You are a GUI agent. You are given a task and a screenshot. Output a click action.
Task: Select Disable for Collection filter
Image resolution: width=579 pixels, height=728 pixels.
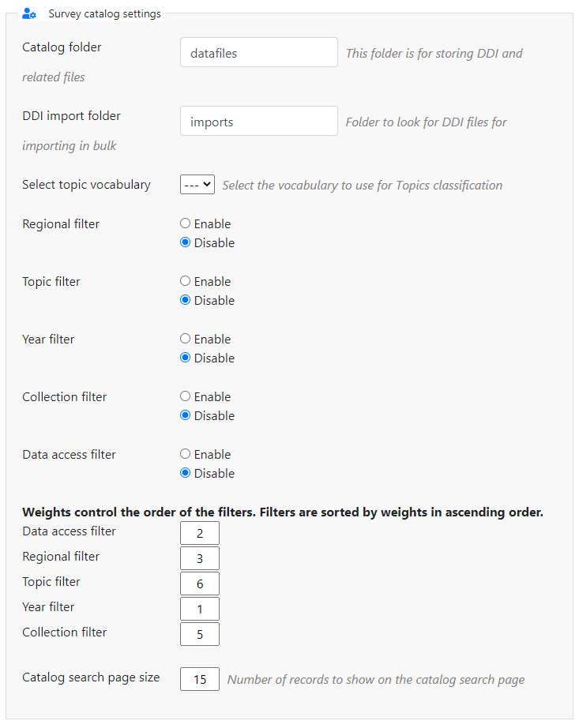pyautogui.click(x=186, y=415)
